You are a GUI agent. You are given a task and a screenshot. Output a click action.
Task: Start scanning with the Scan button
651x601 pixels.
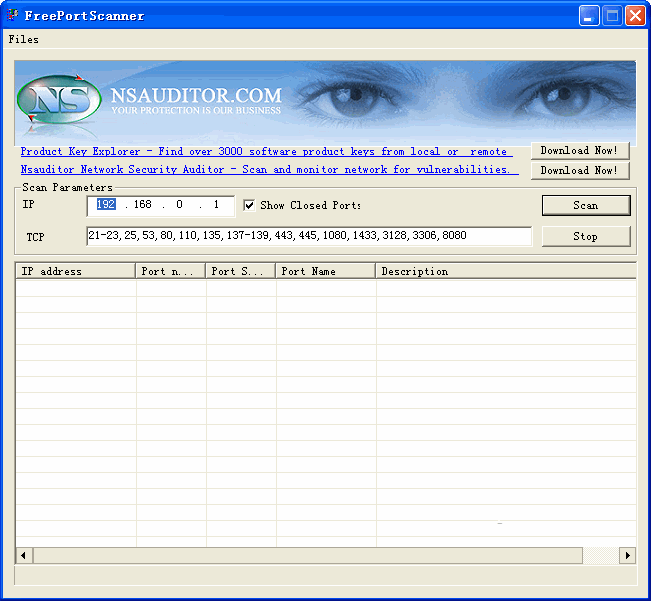pyautogui.click(x=586, y=205)
